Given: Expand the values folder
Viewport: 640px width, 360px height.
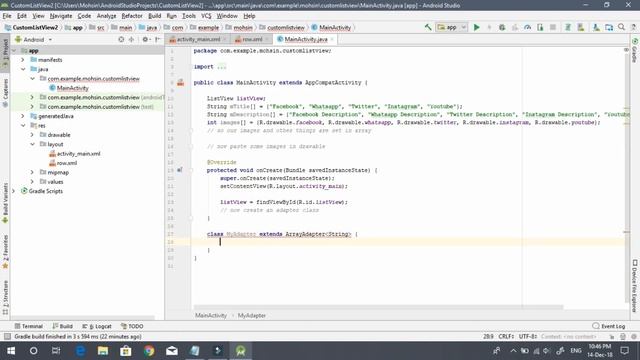Looking at the screenshot, I should point(32,182).
